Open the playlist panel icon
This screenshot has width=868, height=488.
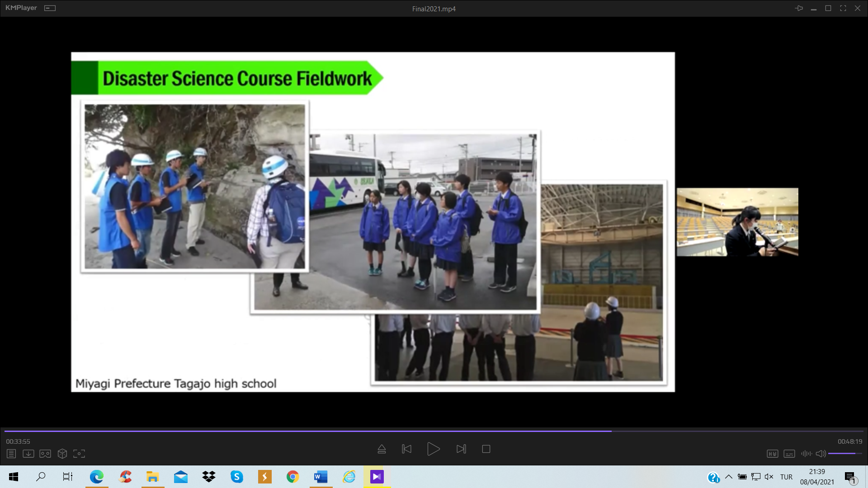pyautogui.click(x=11, y=454)
